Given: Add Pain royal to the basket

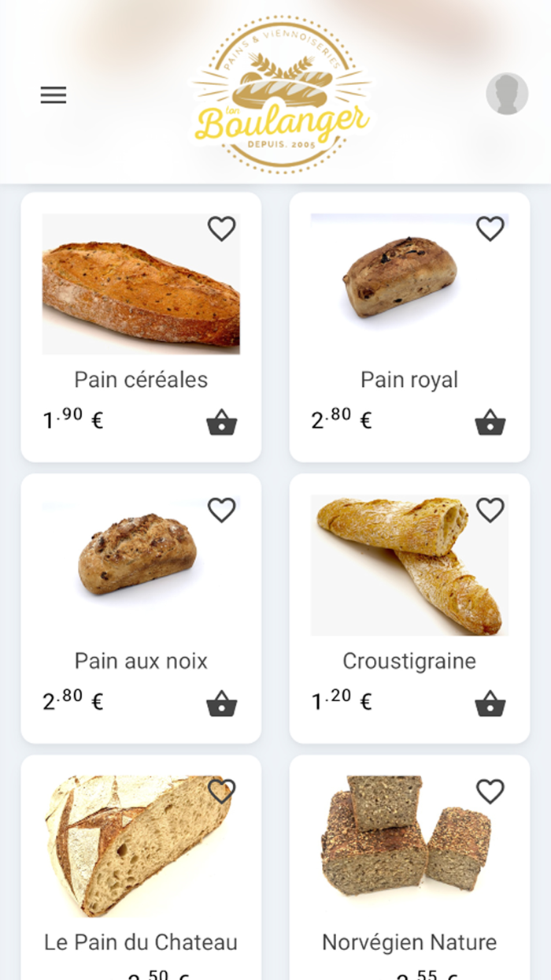Looking at the screenshot, I should tap(490, 423).
